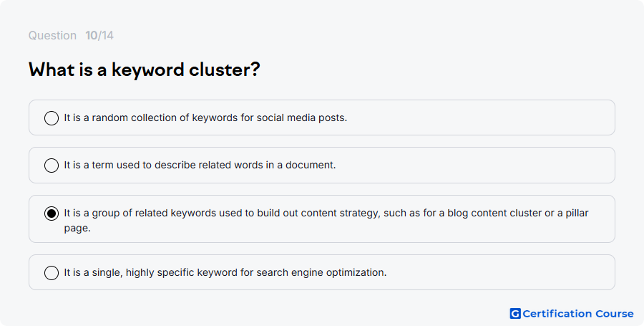Click the total question count 14

[x=107, y=35]
